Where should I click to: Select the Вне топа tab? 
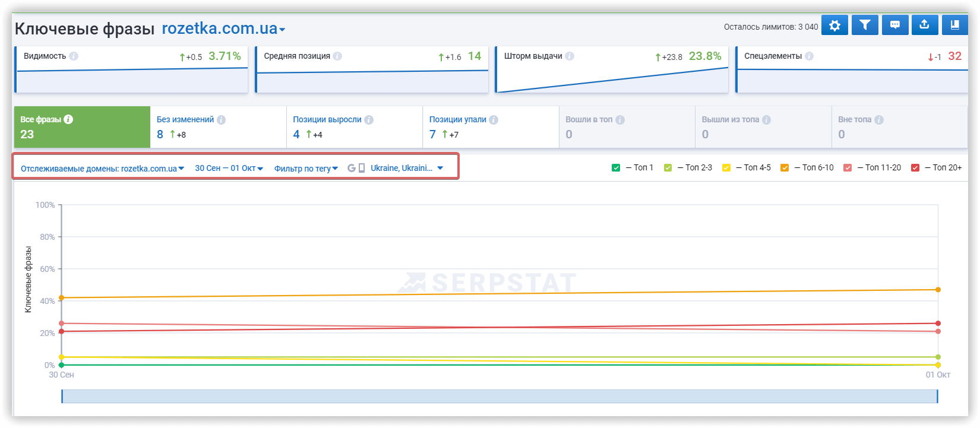point(900,127)
